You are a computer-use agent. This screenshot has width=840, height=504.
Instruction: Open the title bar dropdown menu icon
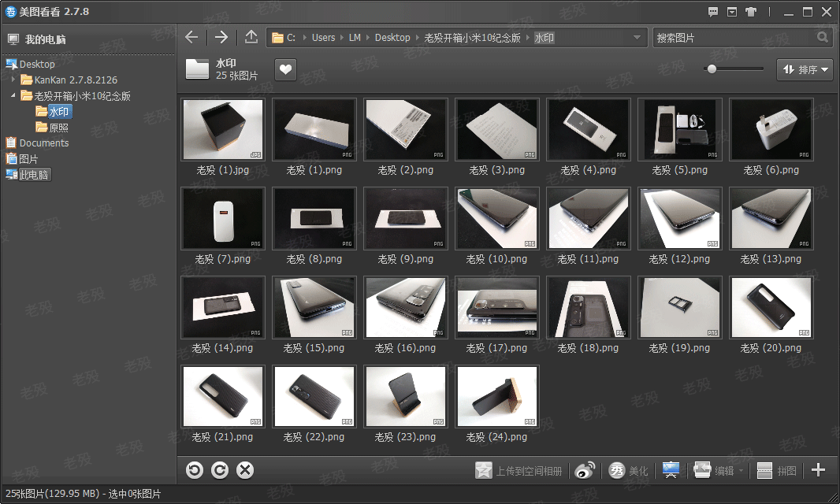point(732,12)
